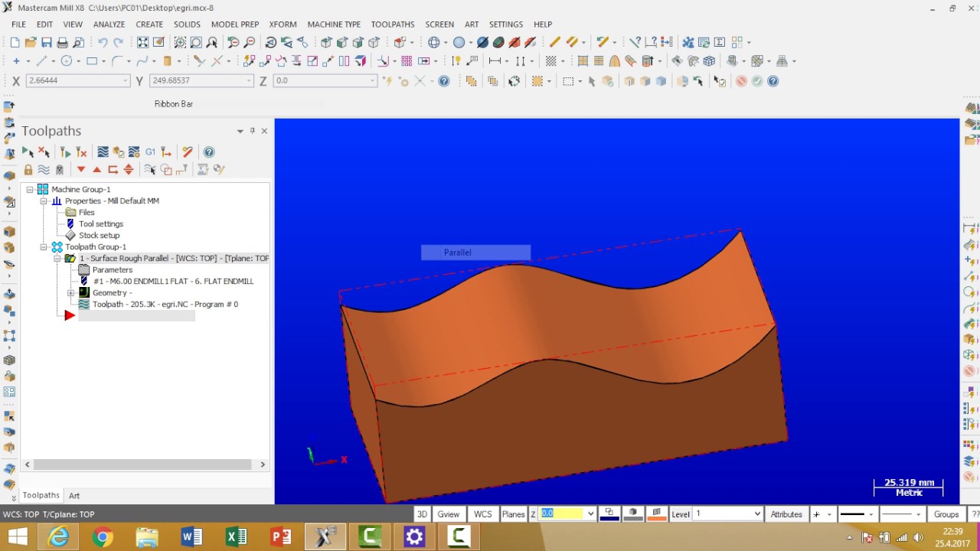Create a new file
980x551 pixels.
(x=15, y=43)
